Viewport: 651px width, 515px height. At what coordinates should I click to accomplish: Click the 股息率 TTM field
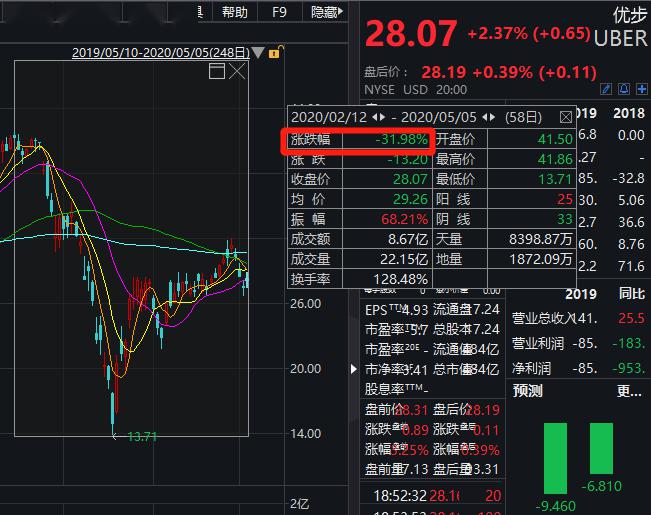(x=396, y=389)
